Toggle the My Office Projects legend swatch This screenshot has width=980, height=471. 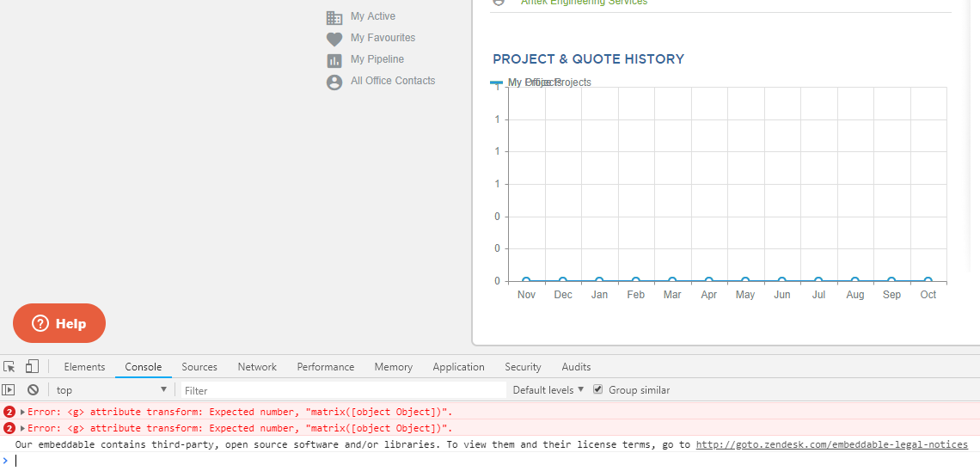coord(496,83)
